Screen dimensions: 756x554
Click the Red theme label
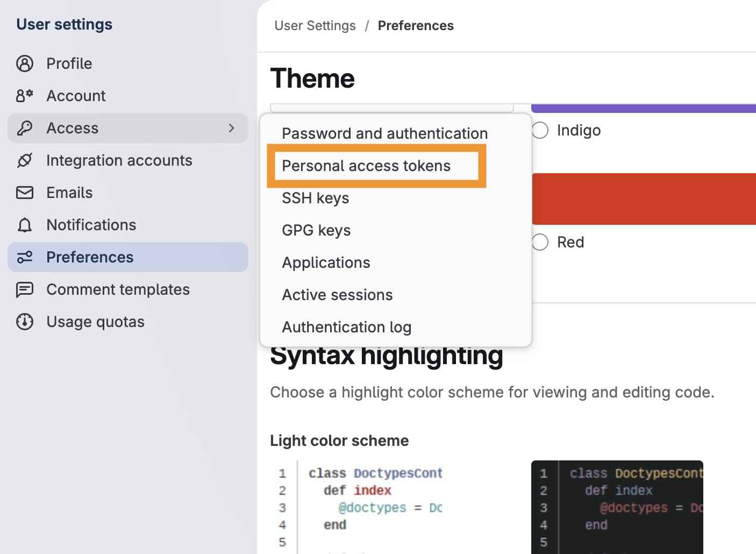(x=570, y=242)
